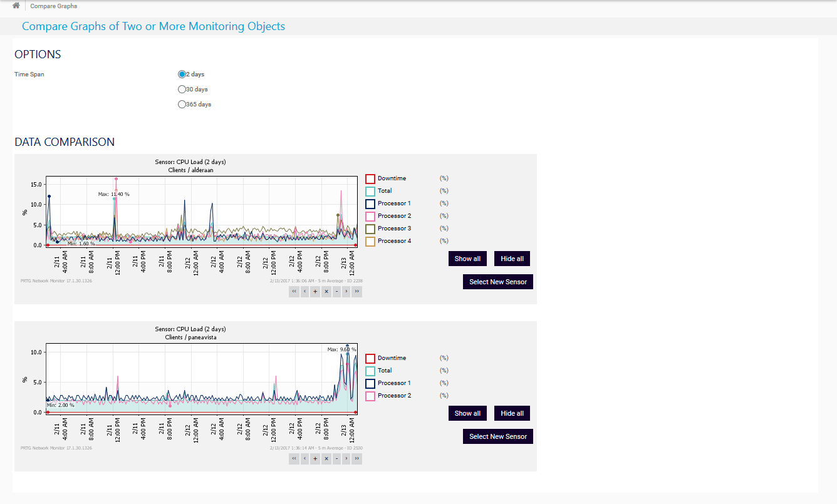The image size is (837, 504).
Task: Click the pink Processor 2 color swatch
Action: point(371,216)
